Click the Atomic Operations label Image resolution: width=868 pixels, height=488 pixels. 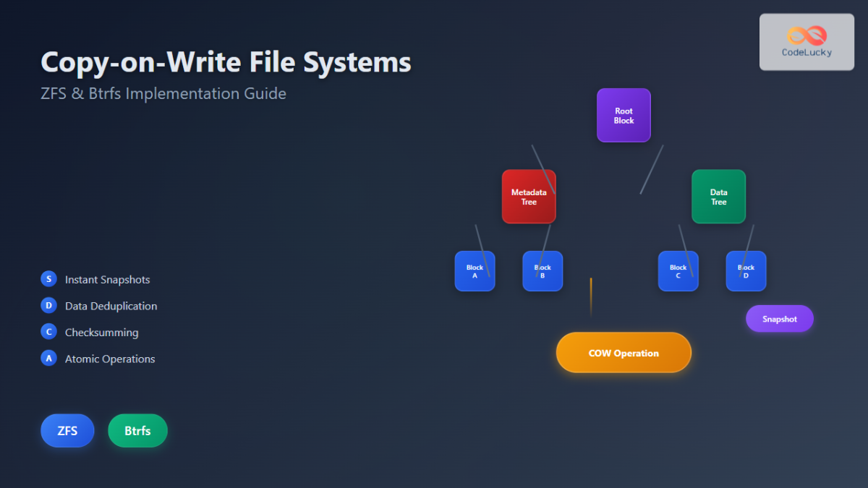click(x=110, y=358)
